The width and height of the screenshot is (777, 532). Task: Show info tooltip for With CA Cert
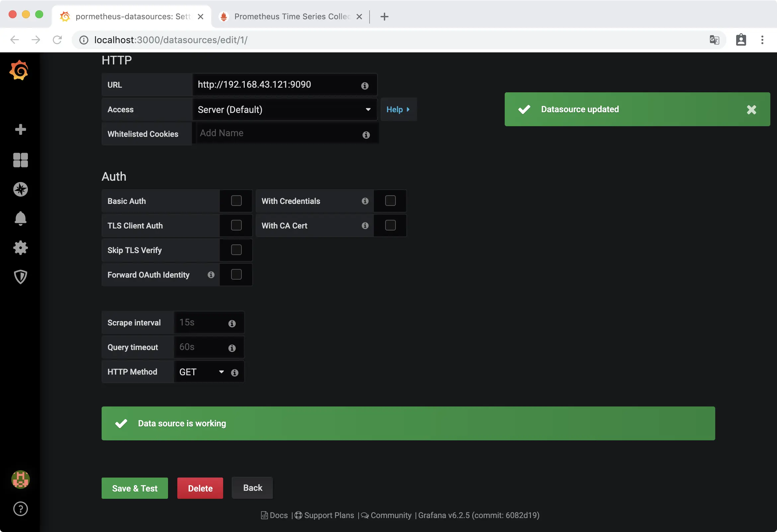click(x=365, y=226)
